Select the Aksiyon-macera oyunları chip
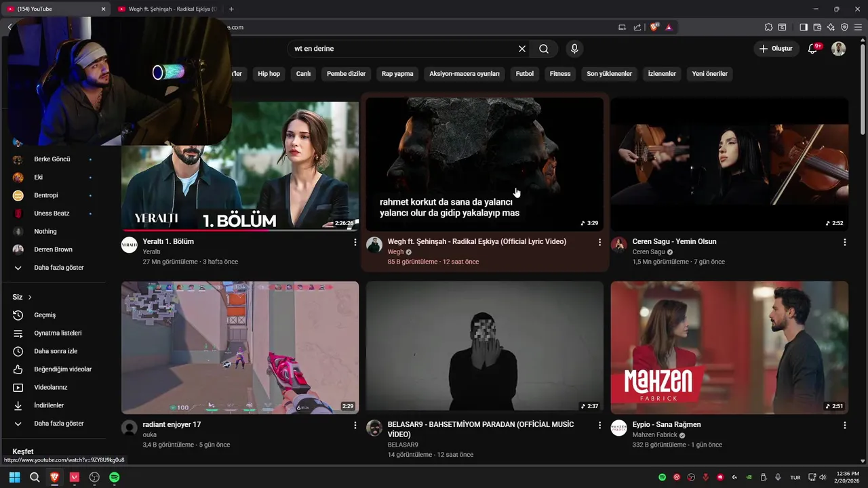 tap(465, 74)
